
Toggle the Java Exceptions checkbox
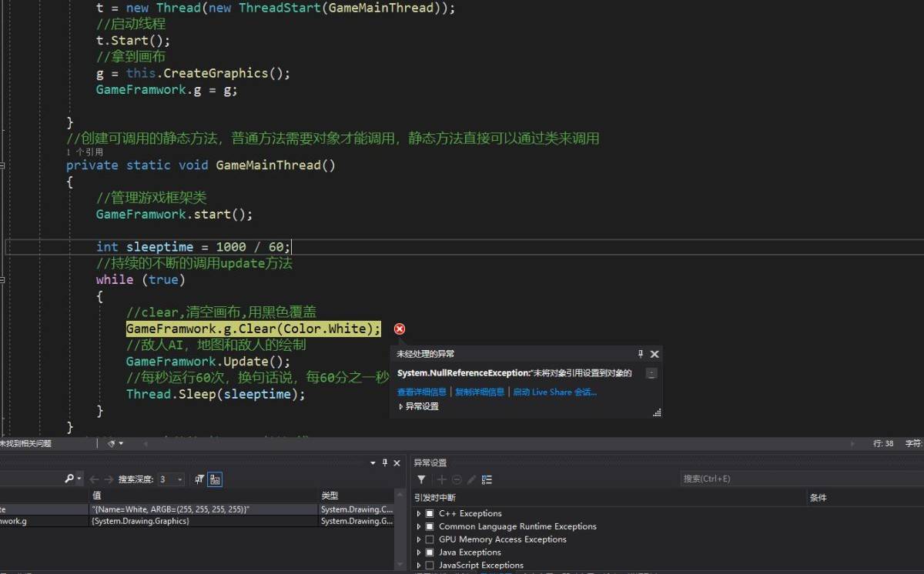[x=430, y=552]
